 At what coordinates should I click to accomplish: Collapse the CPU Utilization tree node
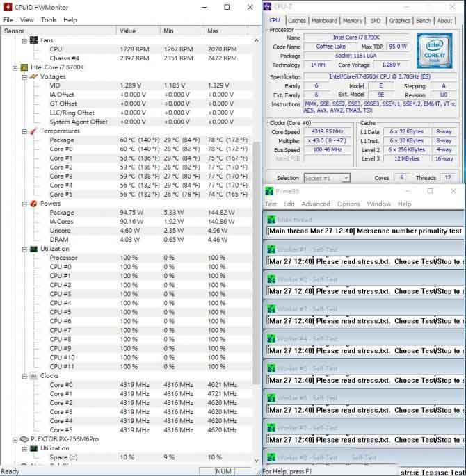click(24, 249)
